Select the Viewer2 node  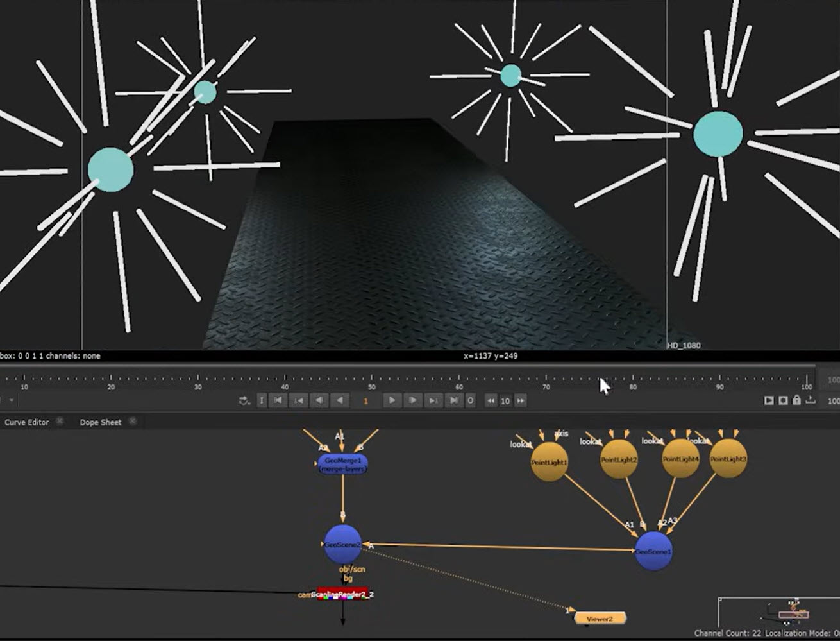tap(599, 619)
